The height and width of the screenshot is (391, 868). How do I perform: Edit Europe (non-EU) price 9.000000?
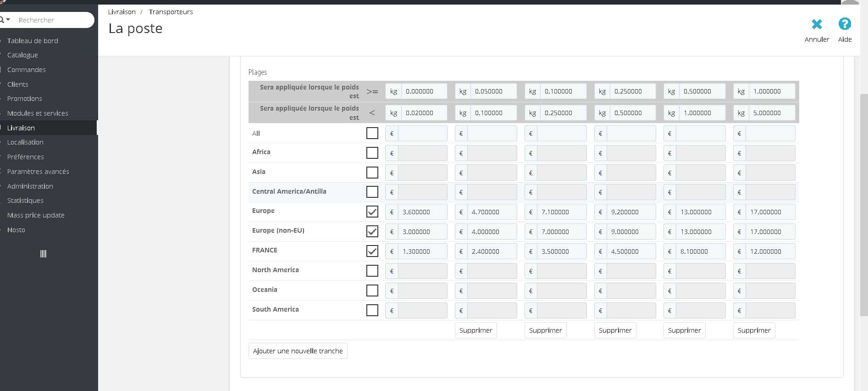631,232
